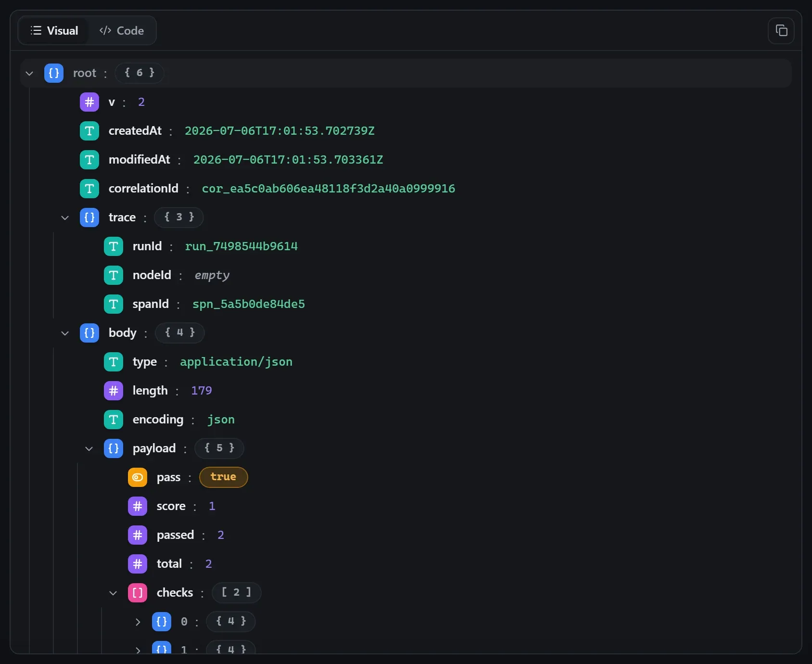The width and height of the screenshot is (812, 664).
Task: Click the root { 6 } count badge
Action: coord(140,73)
